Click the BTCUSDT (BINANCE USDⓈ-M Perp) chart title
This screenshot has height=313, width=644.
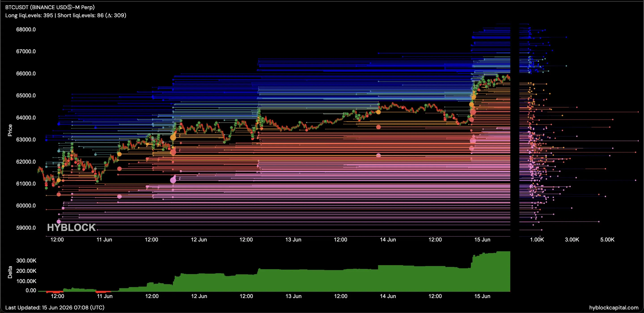[50, 7]
